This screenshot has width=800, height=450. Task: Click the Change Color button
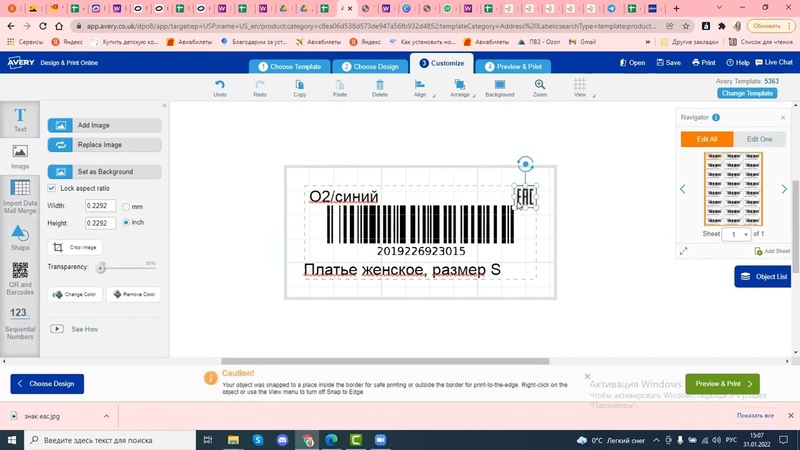[75, 294]
